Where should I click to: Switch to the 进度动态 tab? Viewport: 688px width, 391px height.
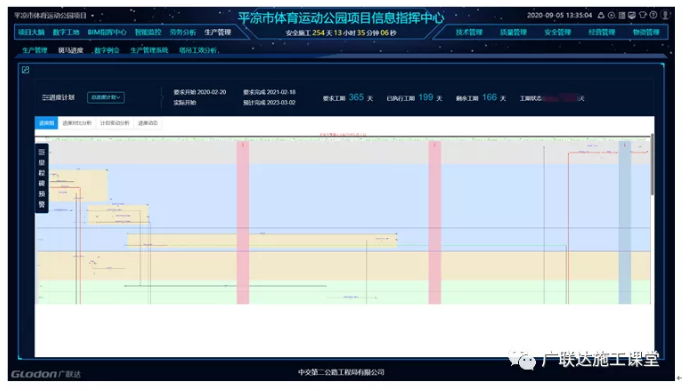(148, 123)
